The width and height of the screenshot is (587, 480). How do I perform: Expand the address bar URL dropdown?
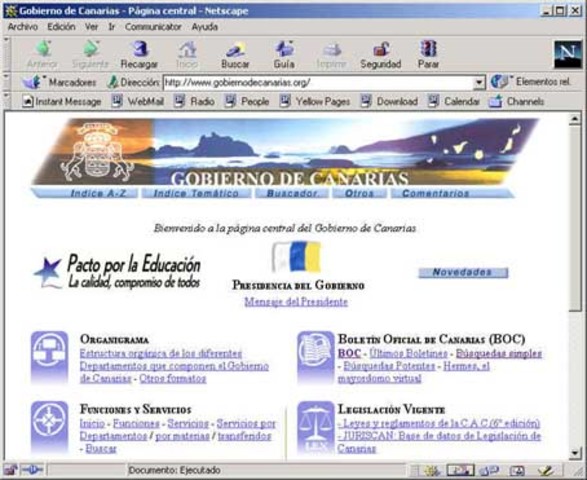pyautogui.click(x=479, y=82)
